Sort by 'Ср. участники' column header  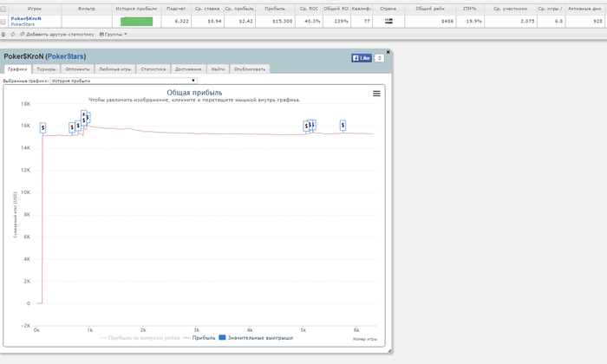(510, 9)
